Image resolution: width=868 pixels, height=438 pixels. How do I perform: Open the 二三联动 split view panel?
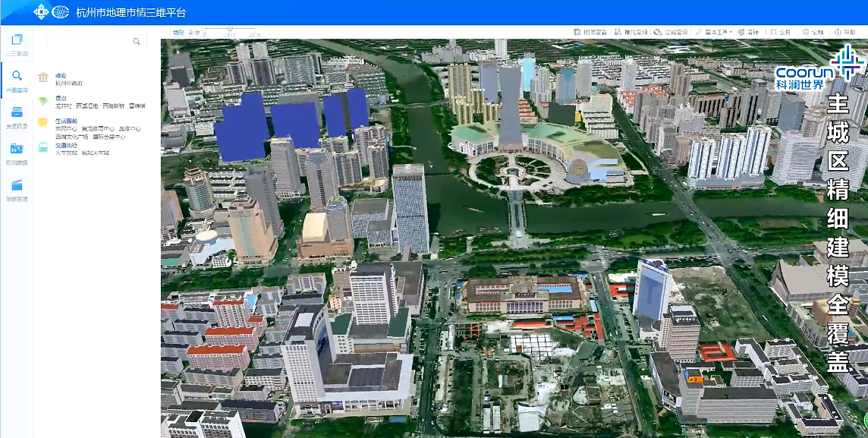(17, 44)
